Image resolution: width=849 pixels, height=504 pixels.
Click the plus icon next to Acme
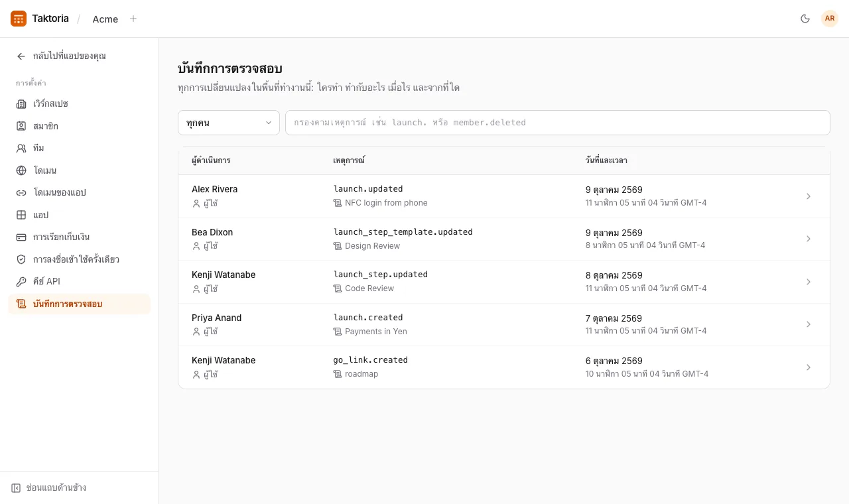coord(133,19)
